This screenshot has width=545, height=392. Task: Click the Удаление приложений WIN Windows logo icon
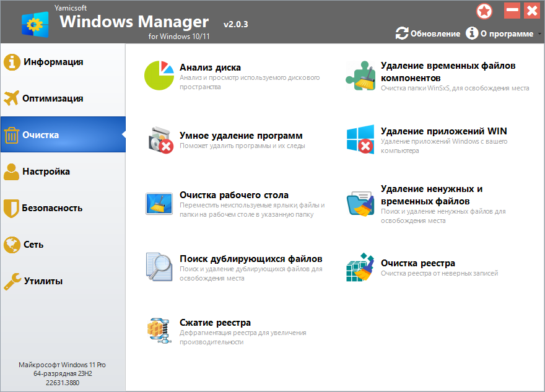[x=360, y=139]
